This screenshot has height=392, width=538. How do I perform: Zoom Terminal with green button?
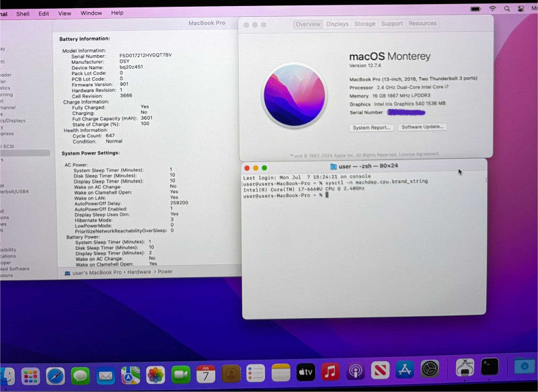pyautogui.click(x=264, y=167)
